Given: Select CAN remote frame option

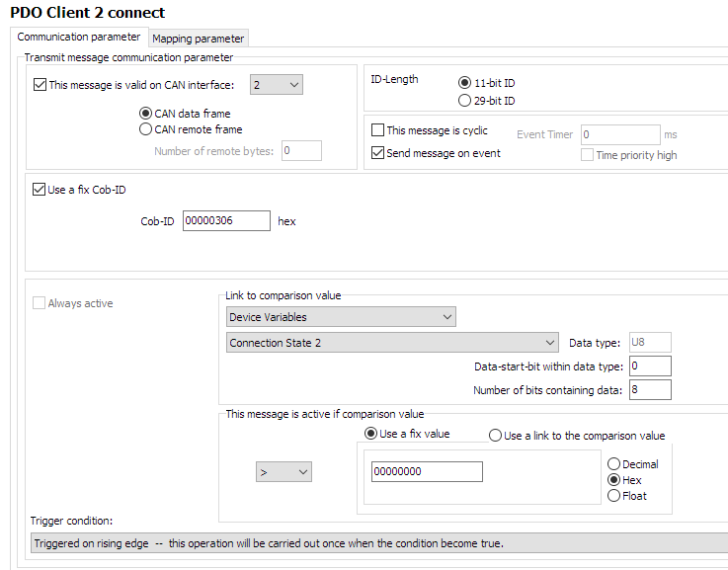Looking at the screenshot, I should coord(146,129).
